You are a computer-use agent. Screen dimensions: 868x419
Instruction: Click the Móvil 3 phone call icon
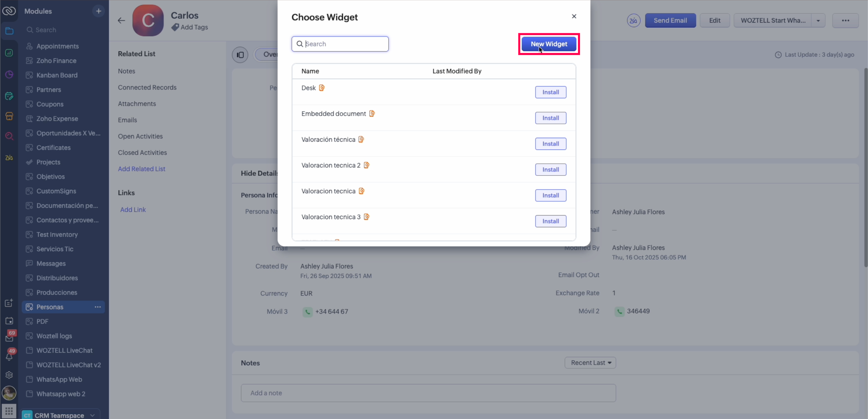point(307,312)
